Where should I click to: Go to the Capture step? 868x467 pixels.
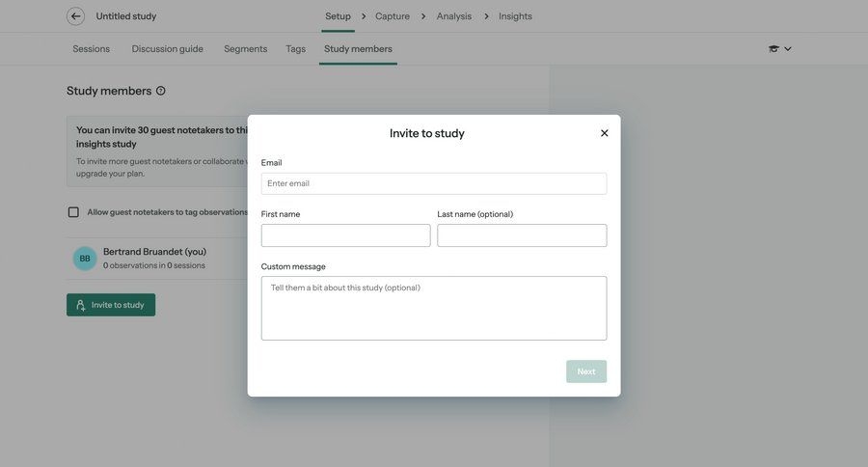pos(393,16)
